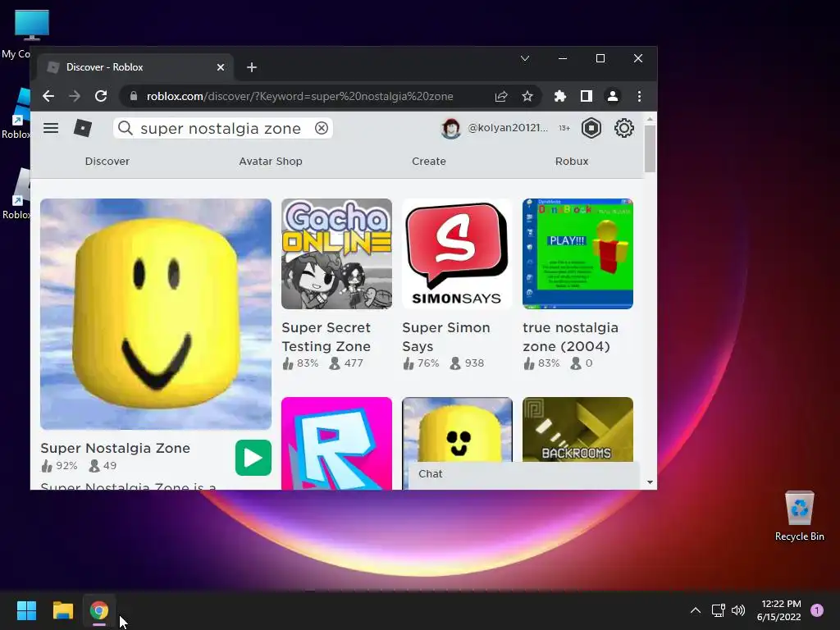
Task: Click the 13+ age label
Action: (x=564, y=128)
